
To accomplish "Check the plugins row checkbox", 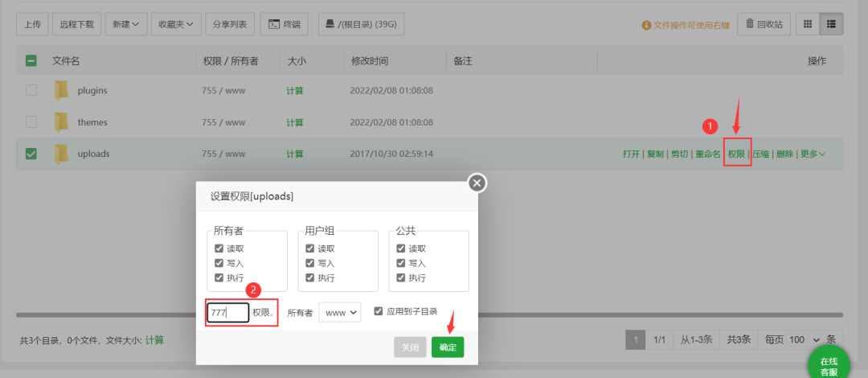I will 31,90.
